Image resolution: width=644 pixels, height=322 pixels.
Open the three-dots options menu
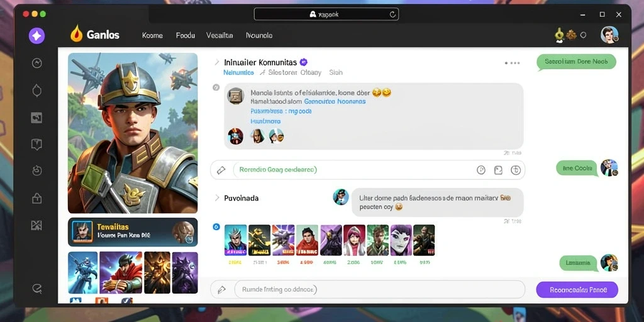[x=512, y=64]
